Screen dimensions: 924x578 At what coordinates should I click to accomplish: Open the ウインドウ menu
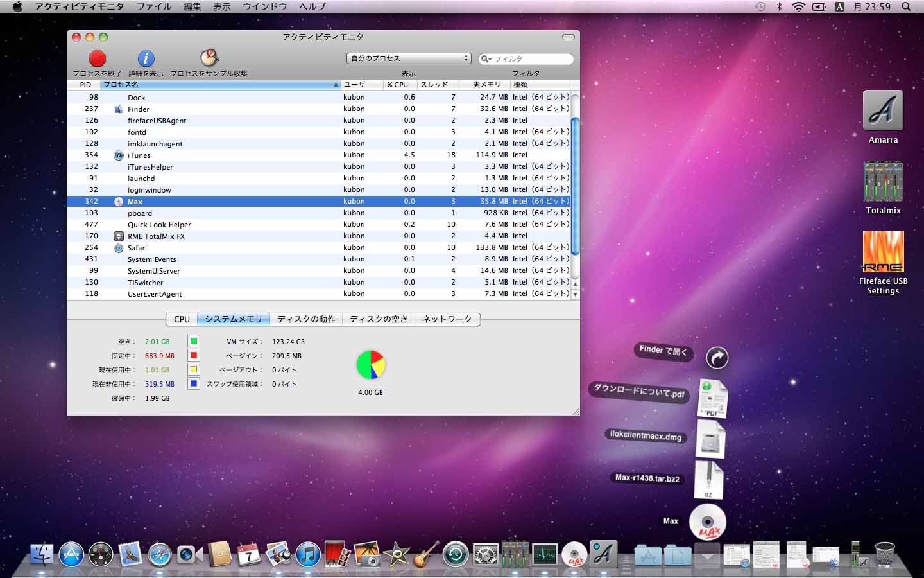point(265,6)
